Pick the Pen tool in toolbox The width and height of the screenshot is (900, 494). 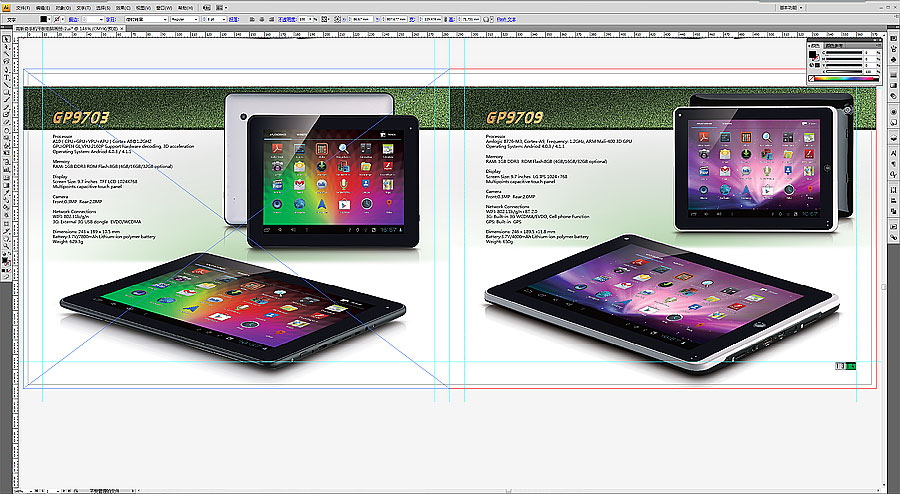pyautogui.click(x=4, y=62)
